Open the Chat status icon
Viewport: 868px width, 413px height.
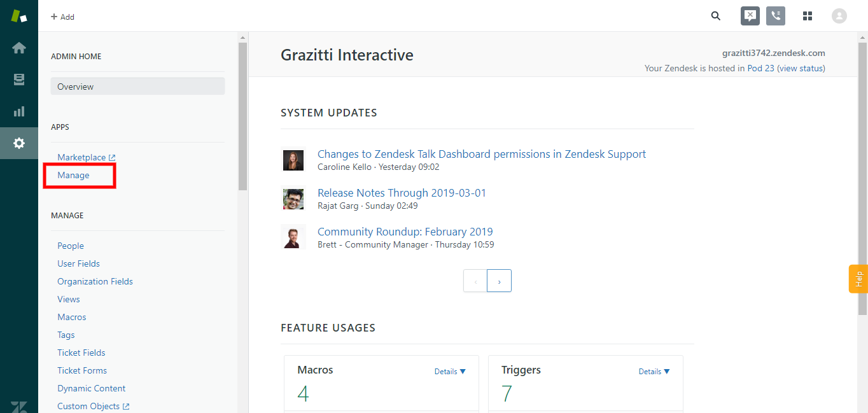tap(750, 16)
